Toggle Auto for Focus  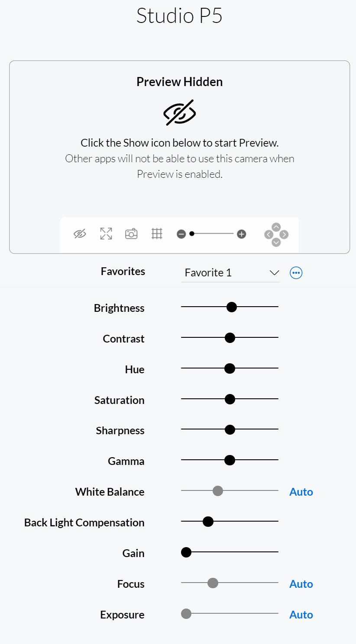(301, 584)
